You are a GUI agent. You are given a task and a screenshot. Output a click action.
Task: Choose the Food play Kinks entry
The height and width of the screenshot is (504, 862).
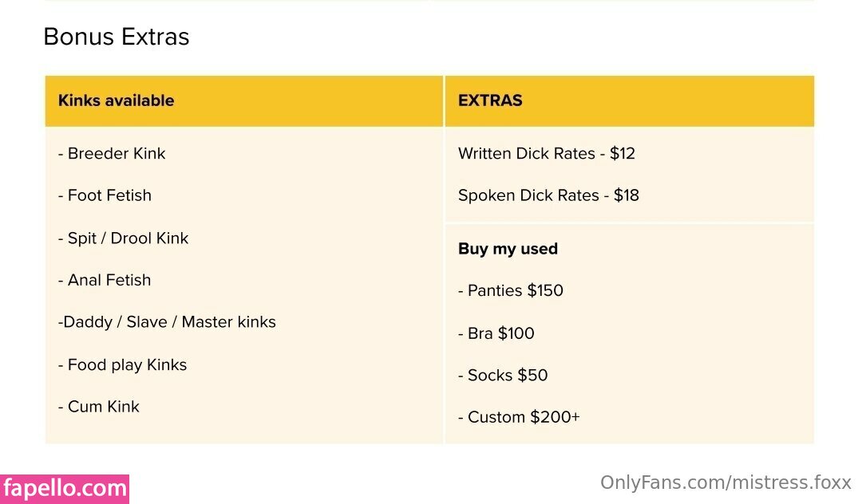[x=122, y=364]
